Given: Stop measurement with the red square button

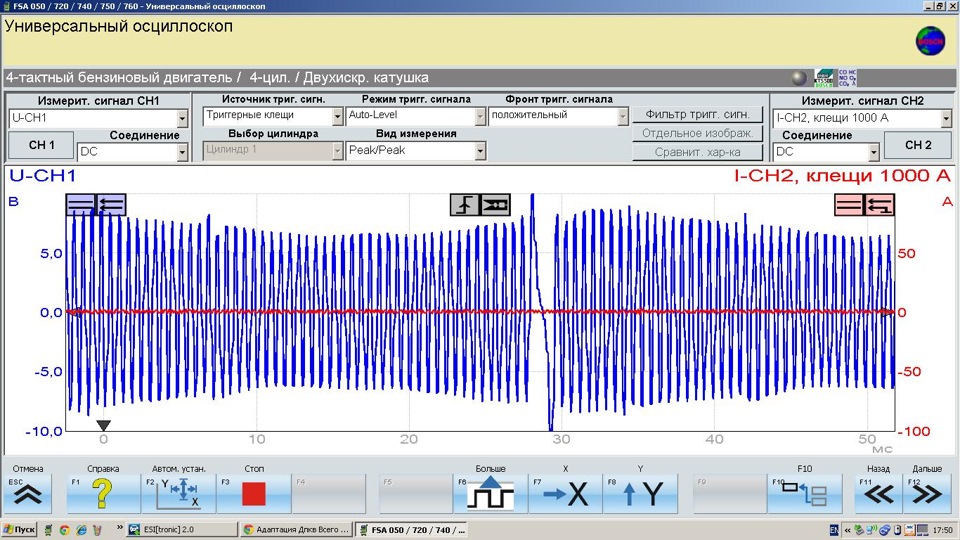Looking at the screenshot, I should click(x=254, y=494).
